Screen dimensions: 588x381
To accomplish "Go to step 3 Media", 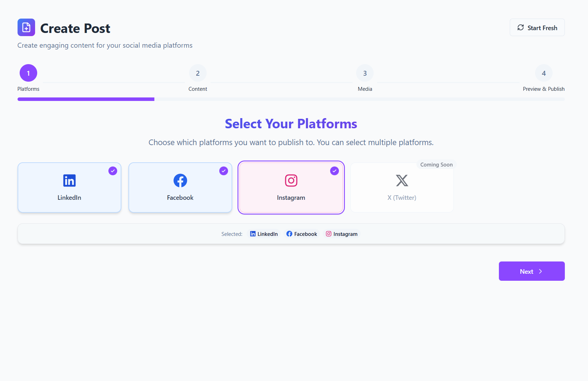I will 365,73.
